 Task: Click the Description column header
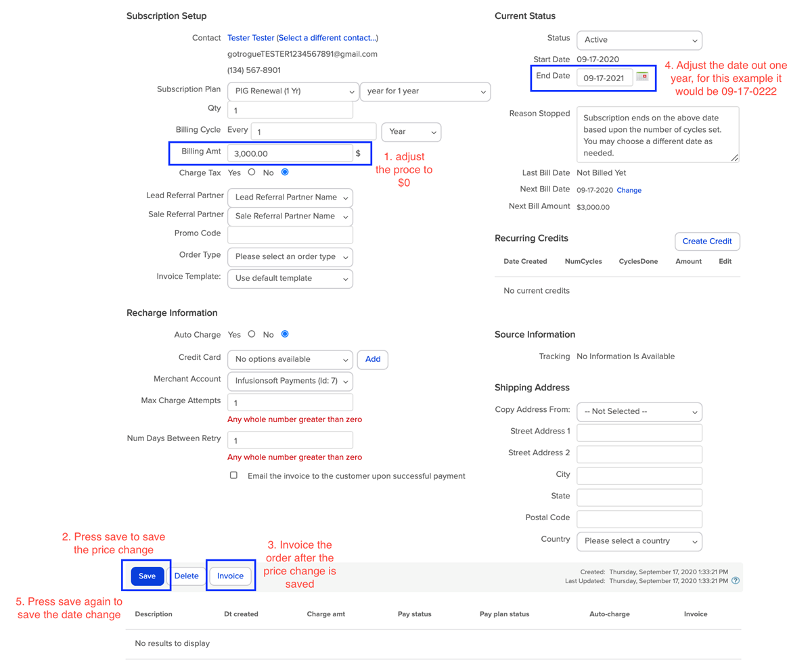(154, 614)
